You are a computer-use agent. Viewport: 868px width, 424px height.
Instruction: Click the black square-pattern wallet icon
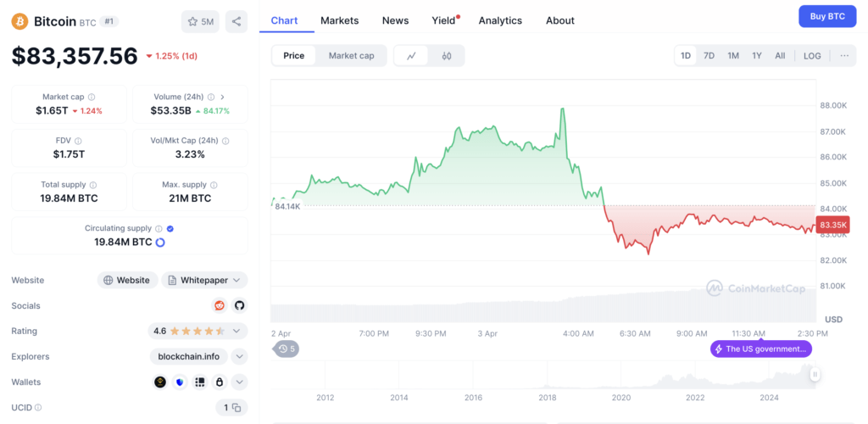pos(200,382)
